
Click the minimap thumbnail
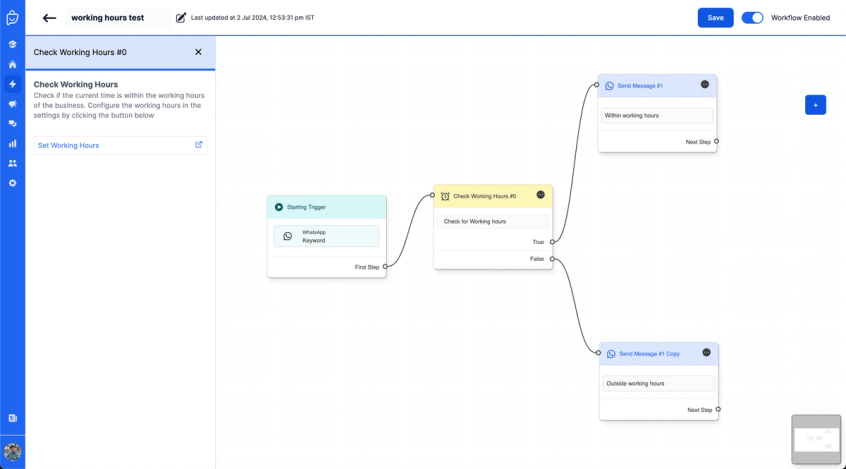(x=816, y=439)
